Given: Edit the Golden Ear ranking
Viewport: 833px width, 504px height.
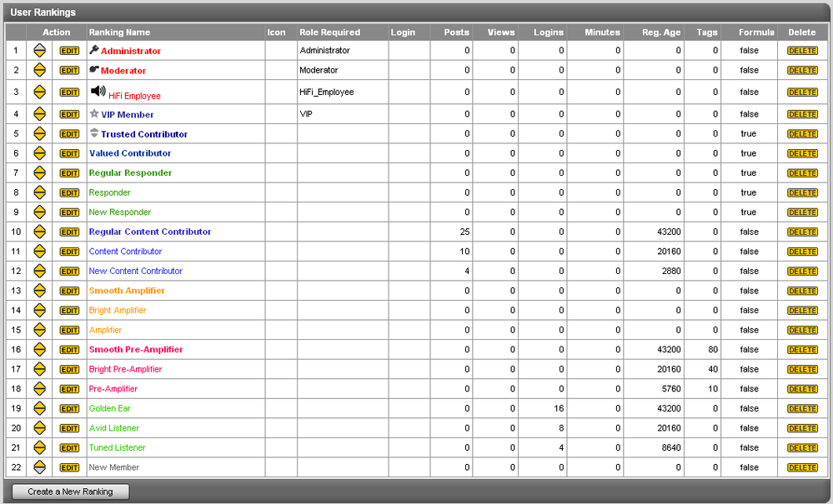Looking at the screenshot, I should pos(69,409).
